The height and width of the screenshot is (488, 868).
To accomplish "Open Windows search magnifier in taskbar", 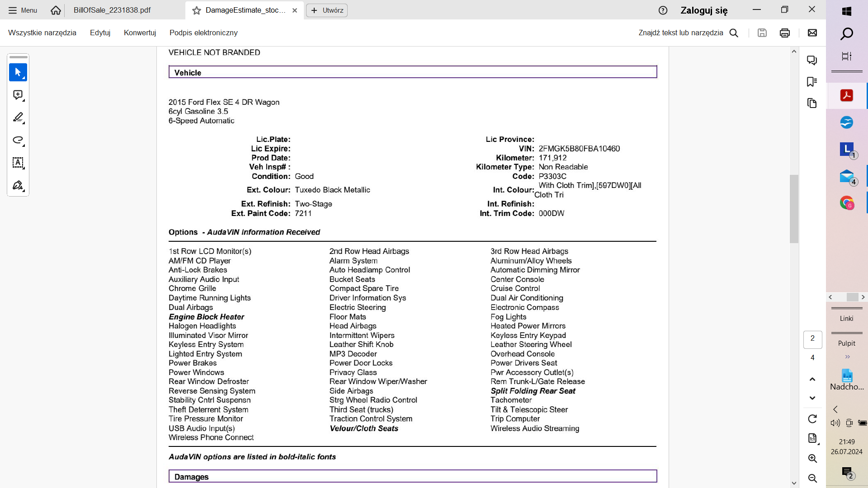I will (847, 34).
